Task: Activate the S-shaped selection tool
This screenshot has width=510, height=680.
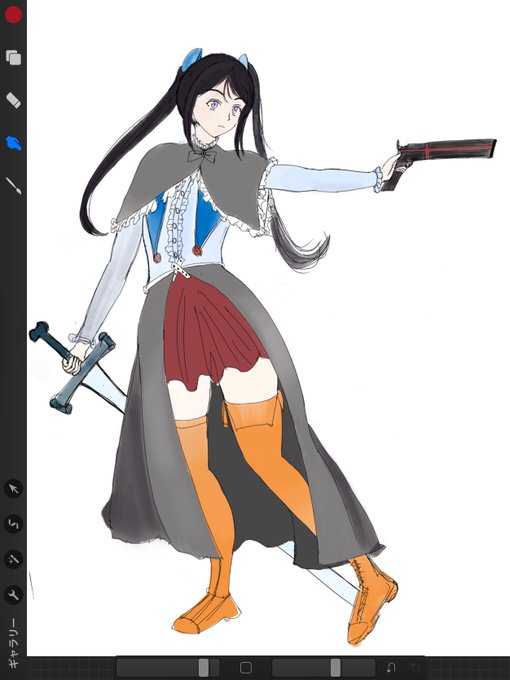Action: click(13, 524)
